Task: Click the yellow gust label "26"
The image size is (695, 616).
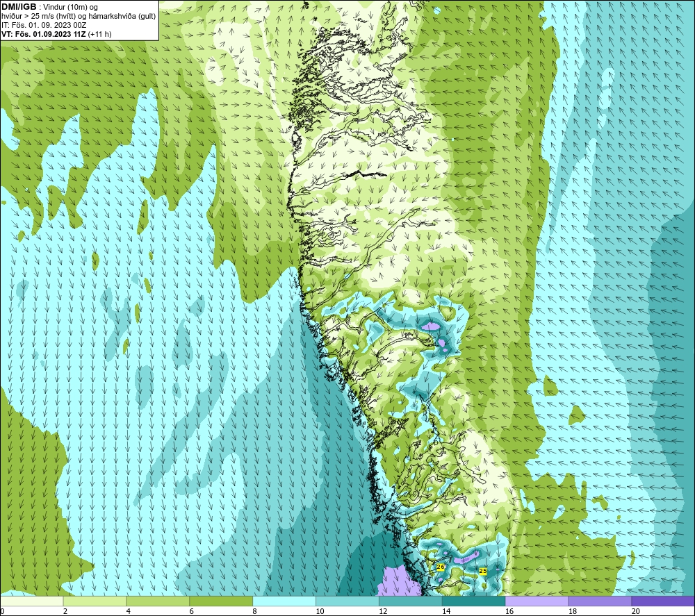Action: click(440, 567)
